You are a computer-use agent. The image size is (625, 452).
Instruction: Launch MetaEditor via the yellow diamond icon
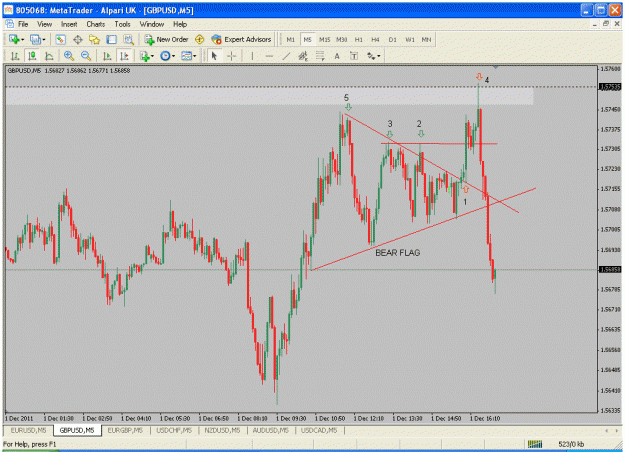pyautogui.click(x=199, y=39)
